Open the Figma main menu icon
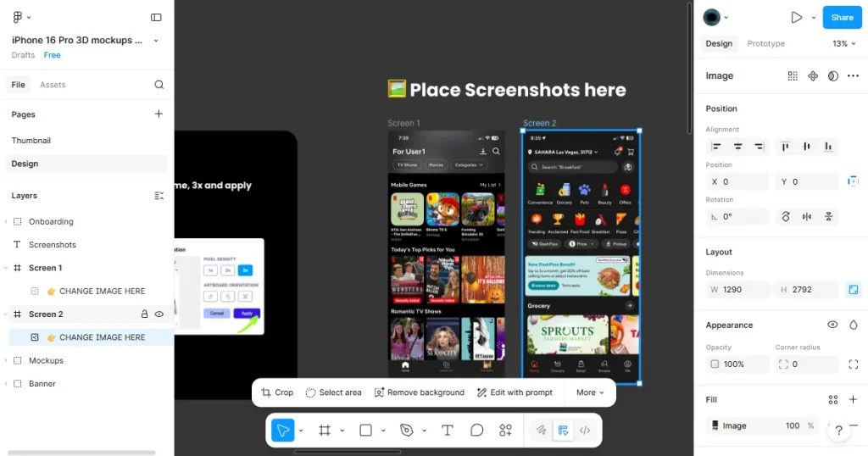Viewport: 868px width, 456px height. point(18,17)
